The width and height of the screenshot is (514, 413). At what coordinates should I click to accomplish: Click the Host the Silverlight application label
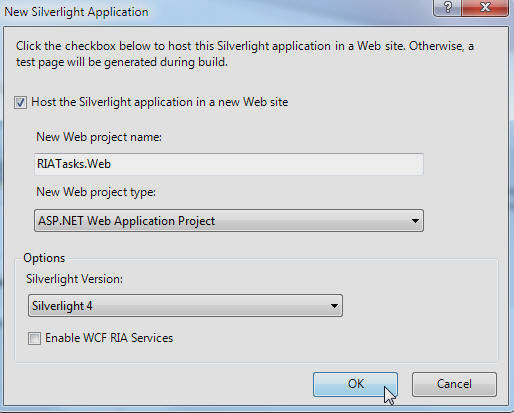click(x=160, y=102)
